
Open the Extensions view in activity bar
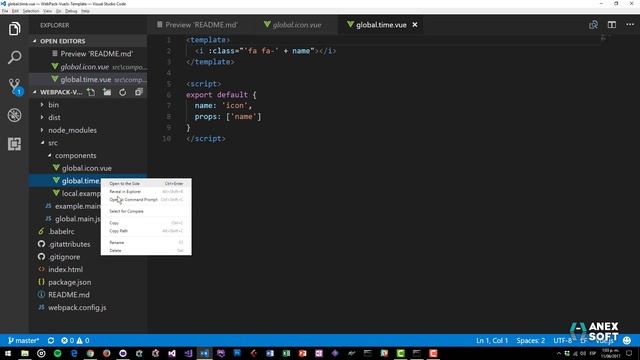coord(14,144)
